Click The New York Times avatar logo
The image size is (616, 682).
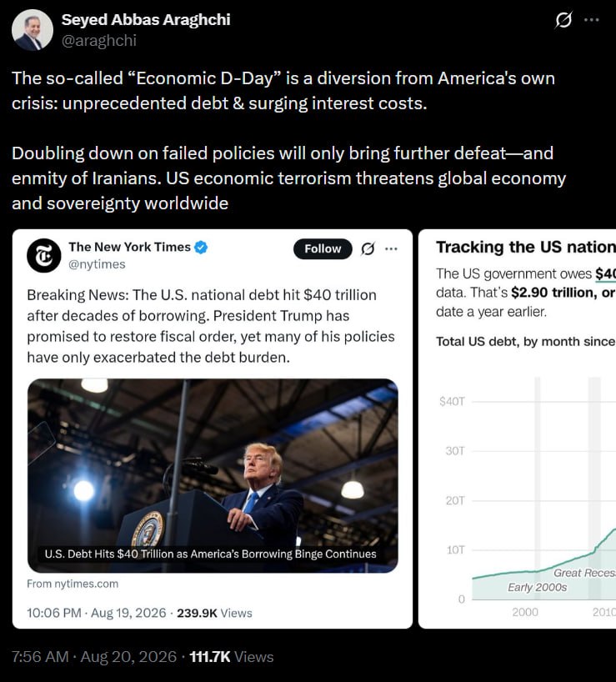click(44, 255)
